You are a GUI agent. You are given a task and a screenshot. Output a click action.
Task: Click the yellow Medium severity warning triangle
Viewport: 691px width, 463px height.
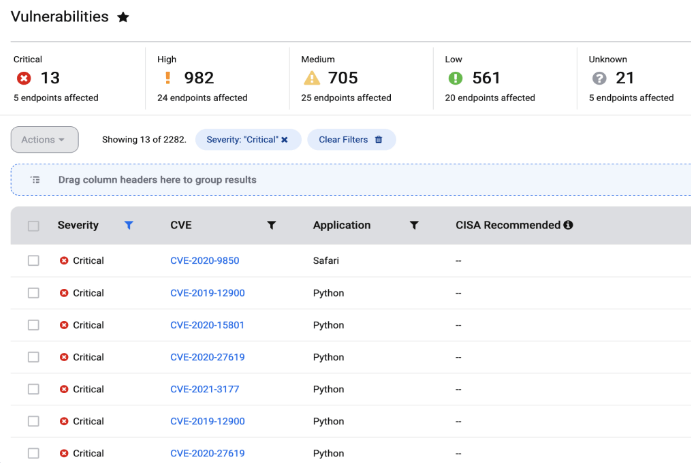312,78
